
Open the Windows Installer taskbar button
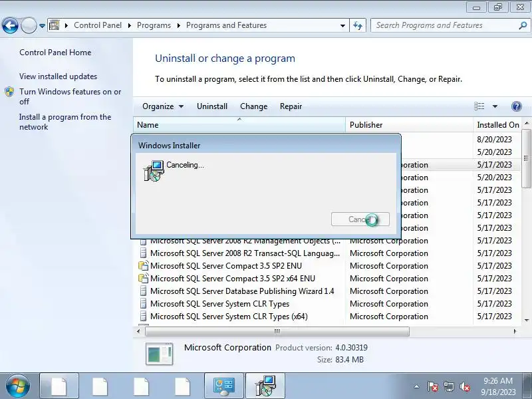point(265,386)
